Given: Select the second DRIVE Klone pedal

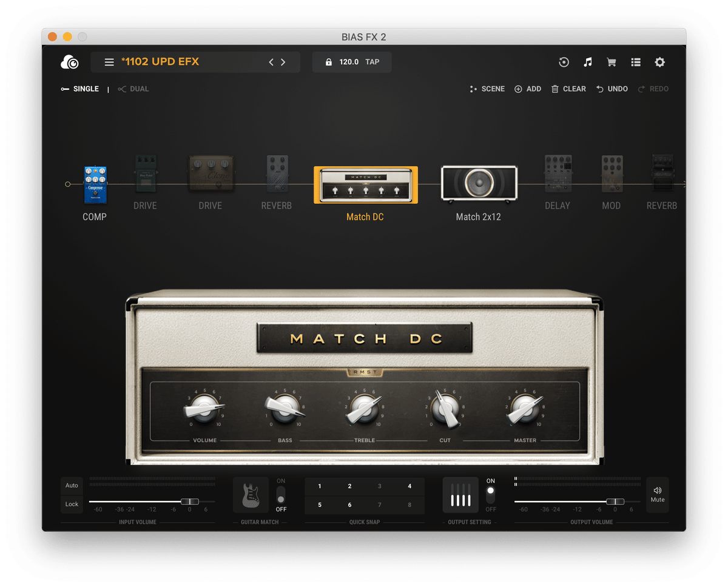Looking at the screenshot, I should (211, 174).
